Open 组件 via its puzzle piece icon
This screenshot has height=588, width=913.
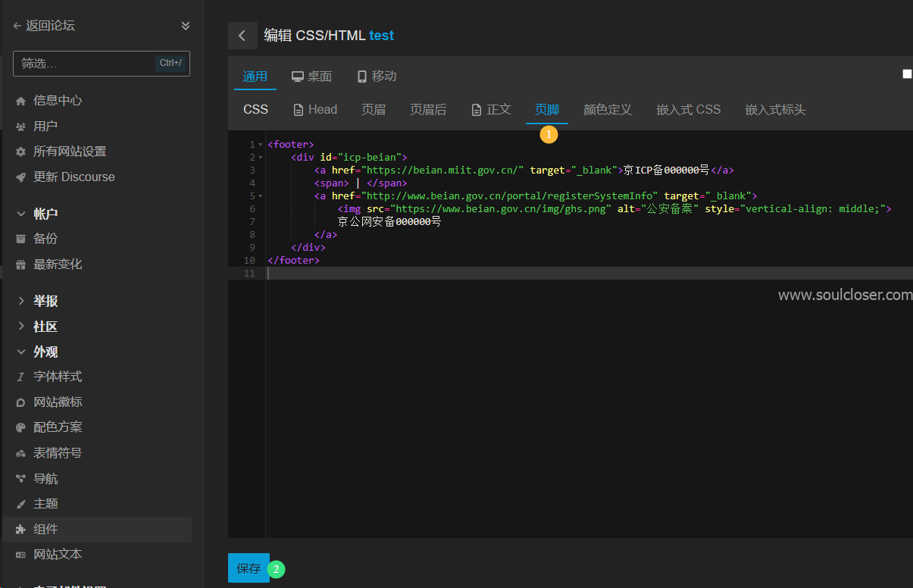point(21,530)
